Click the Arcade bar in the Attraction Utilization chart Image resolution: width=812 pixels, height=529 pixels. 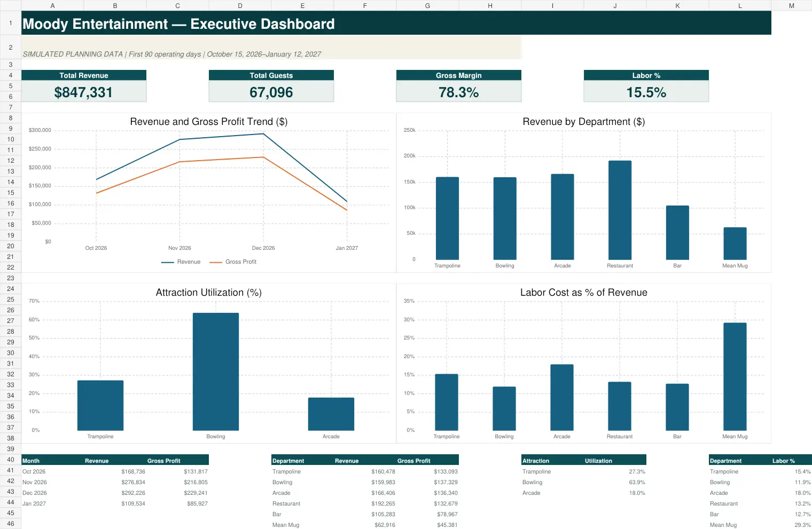331,414
